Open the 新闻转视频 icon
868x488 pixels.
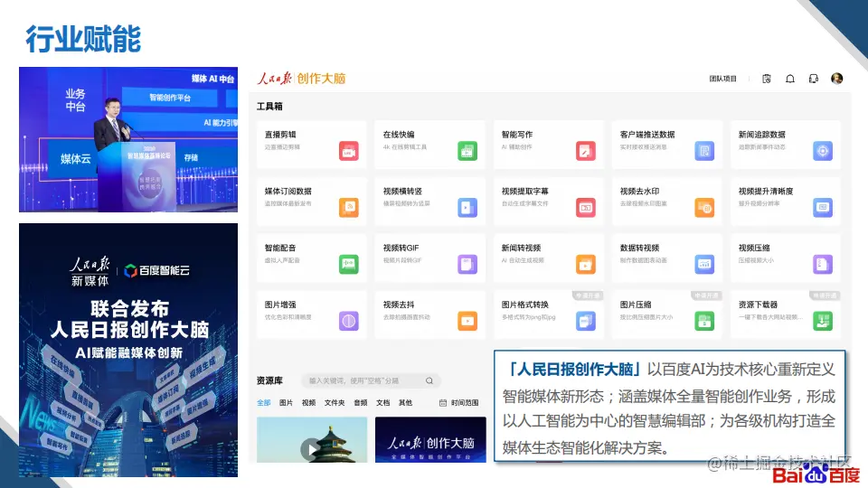[x=586, y=265]
